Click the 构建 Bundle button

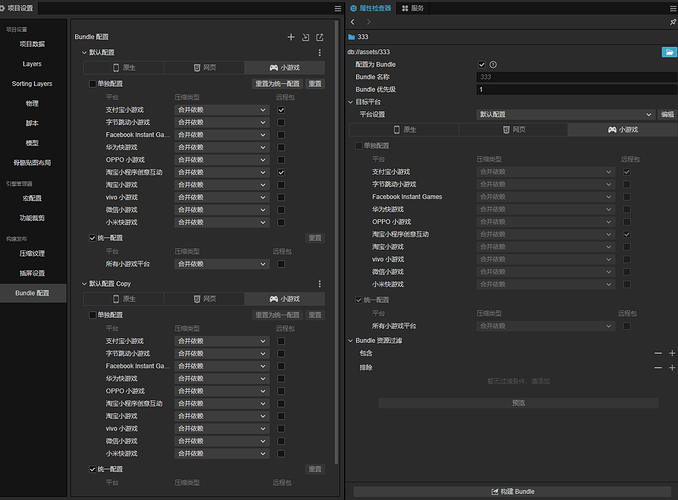[x=512, y=492]
